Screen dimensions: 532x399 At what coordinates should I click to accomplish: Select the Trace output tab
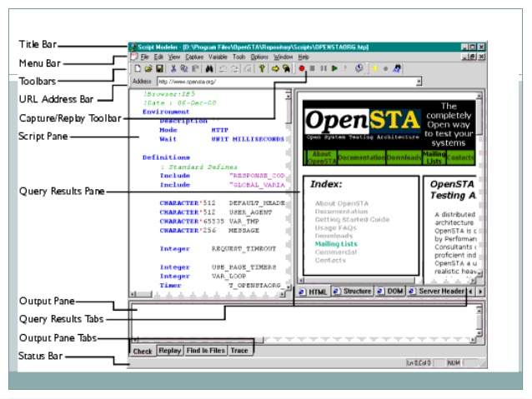click(x=239, y=351)
